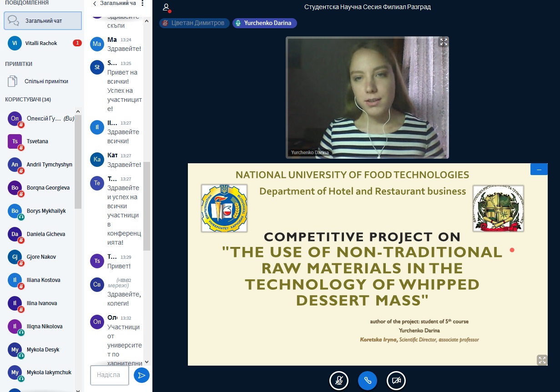Screen dimensions: 560x392
Task: Click Borys Mykhailyk user avatar
Action: click(x=15, y=211)
